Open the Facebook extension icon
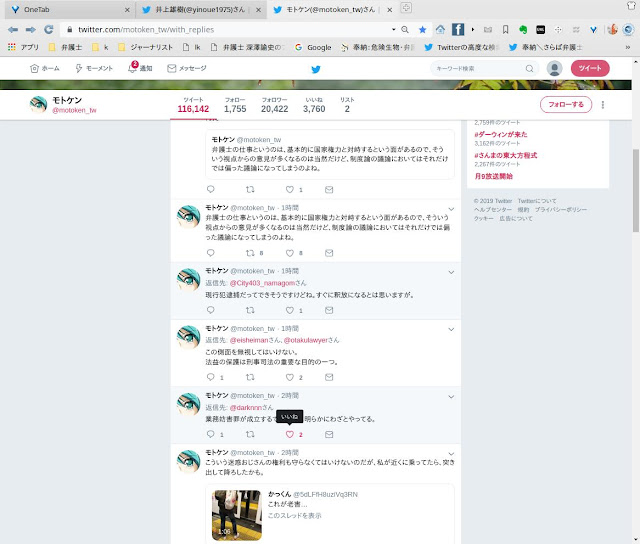The height and width of the screenshot is (544, 640). click(x=458, y=29)
